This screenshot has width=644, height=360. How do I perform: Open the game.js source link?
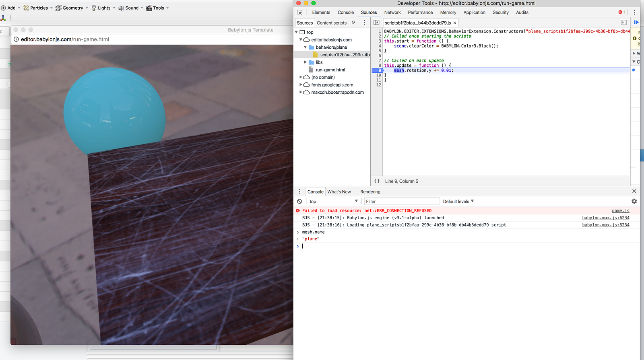(620, 211)
